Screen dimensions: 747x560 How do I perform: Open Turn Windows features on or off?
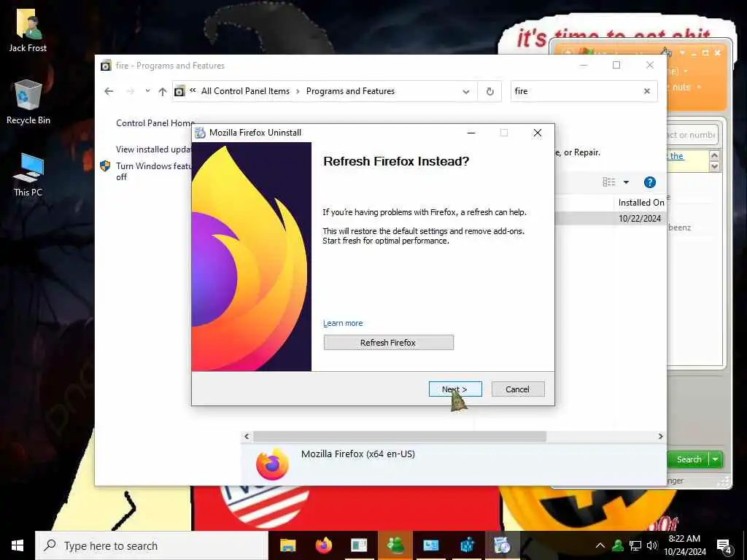(153, 171)
